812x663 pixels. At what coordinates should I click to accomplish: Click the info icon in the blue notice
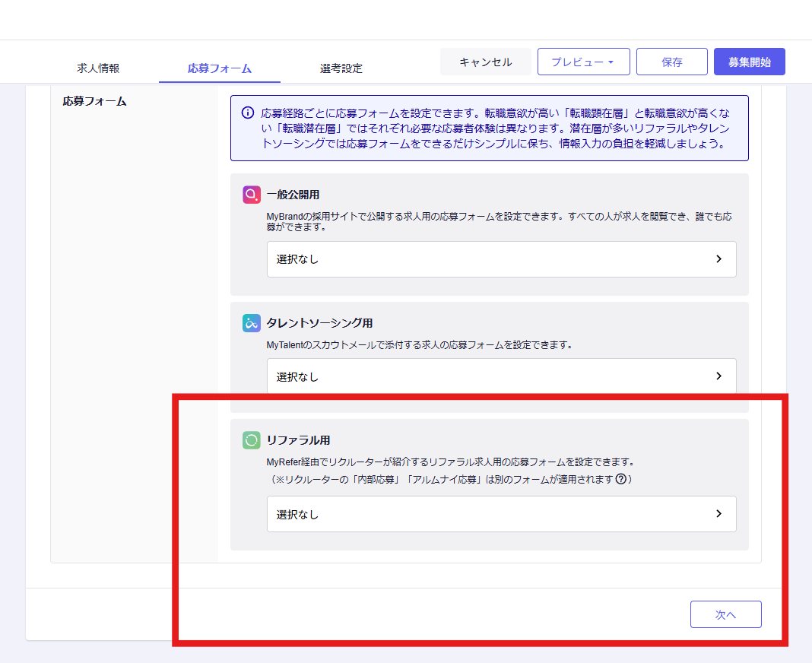pos(248,113)
